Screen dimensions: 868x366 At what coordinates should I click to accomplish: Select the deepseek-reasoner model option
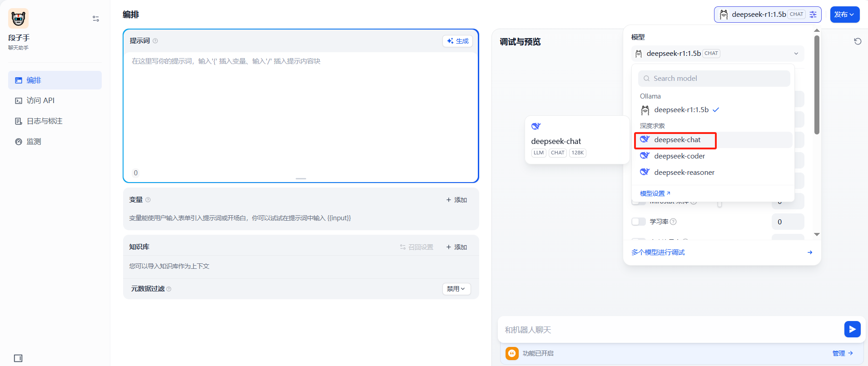713,173
